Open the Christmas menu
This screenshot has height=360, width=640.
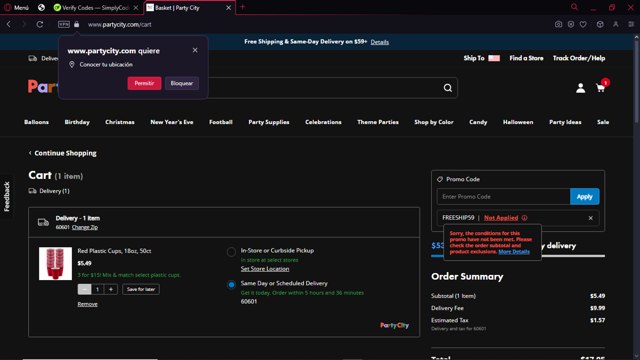click(x=120, y=122)
